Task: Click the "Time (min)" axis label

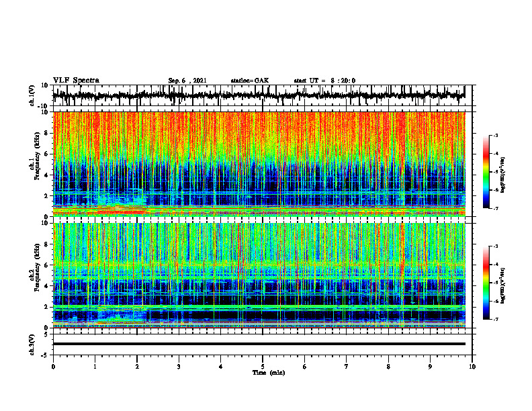Action: pos(269,373)
